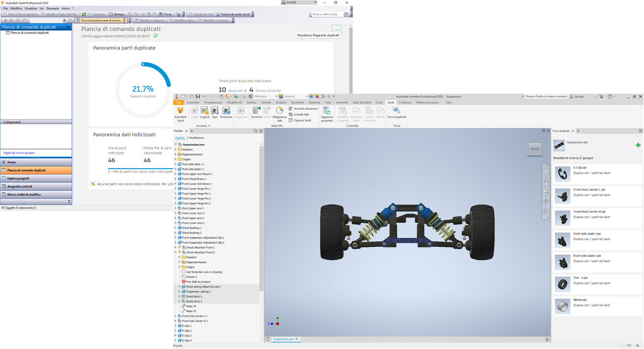Switch to the Modello 3D ribbon tab
Viewport: 644px width, 349px height.
[234, 102]
